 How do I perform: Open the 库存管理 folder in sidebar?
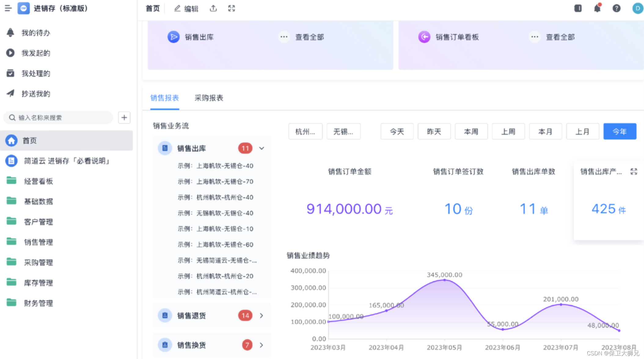tap(38, 283)
